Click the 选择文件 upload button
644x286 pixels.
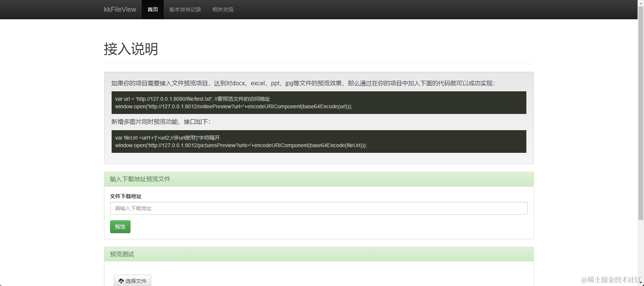click(x=132, y=281)
